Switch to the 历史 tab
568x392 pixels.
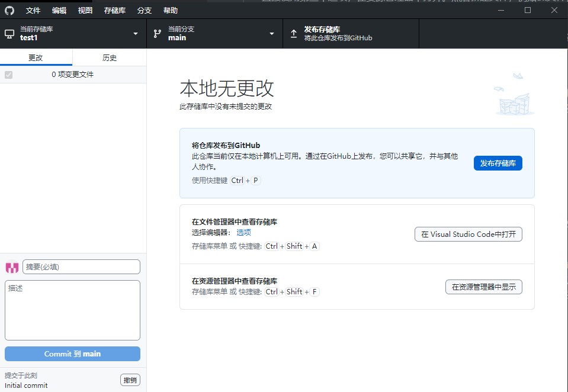coord(110,57)
